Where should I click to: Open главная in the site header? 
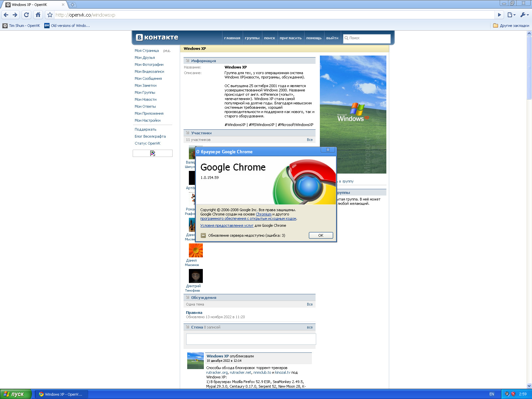coord(232,38)
